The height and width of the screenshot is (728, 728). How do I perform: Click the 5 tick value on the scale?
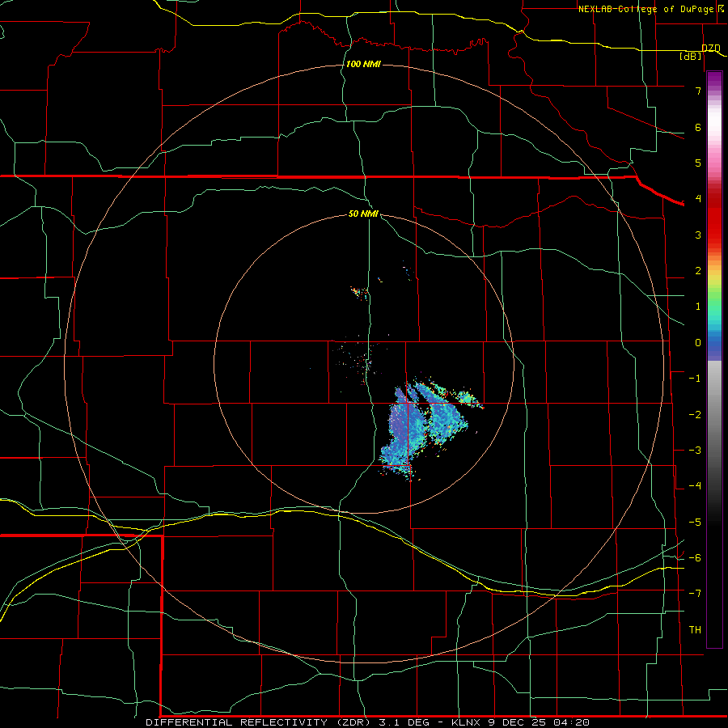click(698, 163)
